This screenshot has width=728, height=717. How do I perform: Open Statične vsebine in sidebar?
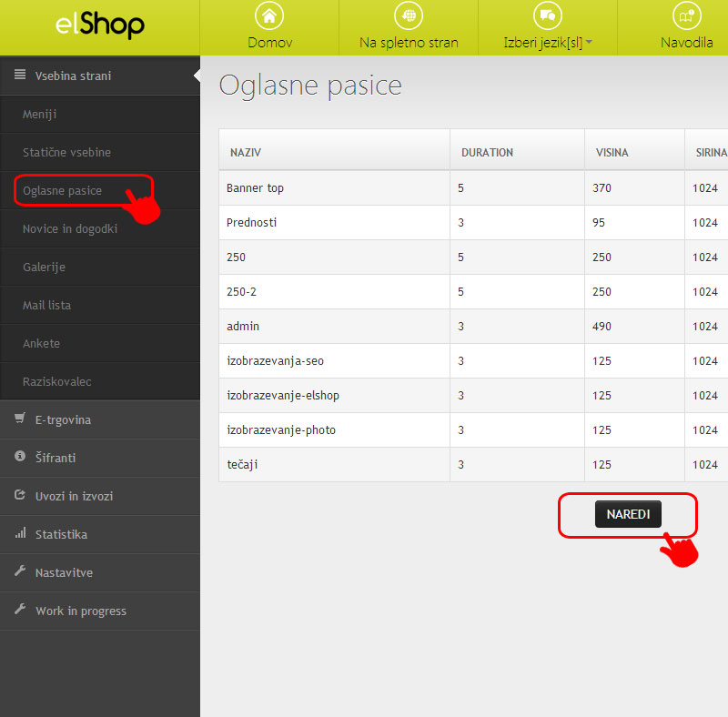coord(100,152)
